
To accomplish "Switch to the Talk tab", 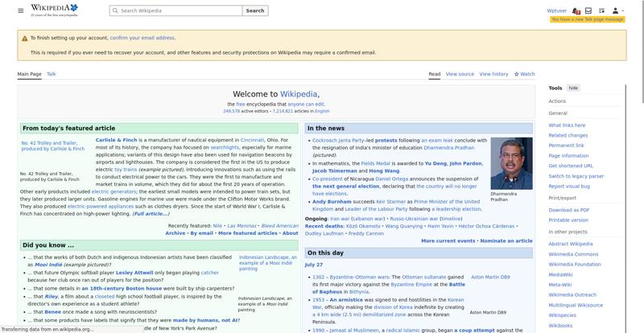I will click(x=52, y=74).
